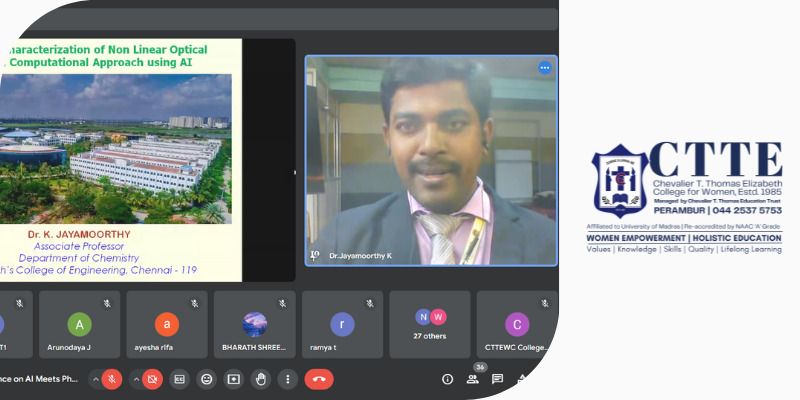This screenshot has width=800, height=400.
Task: Click the BHARATH SHREE participant avatar
Action: (255, 324)
